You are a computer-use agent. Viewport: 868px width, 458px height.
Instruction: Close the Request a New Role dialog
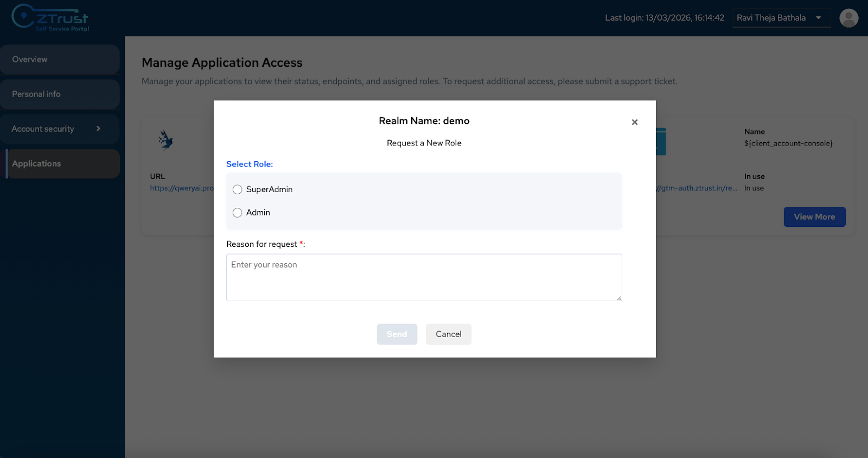(x=634, y=122)
